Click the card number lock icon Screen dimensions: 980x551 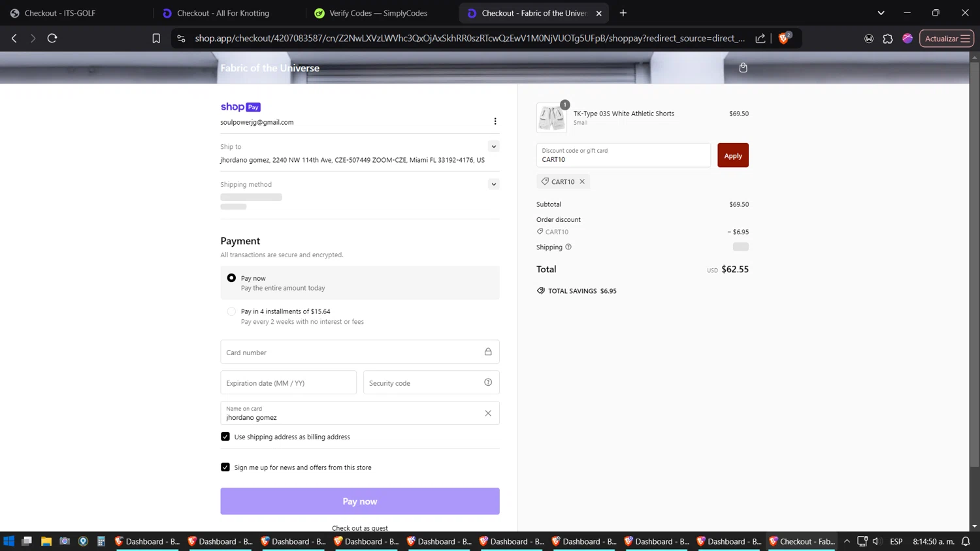coord(488,352)
